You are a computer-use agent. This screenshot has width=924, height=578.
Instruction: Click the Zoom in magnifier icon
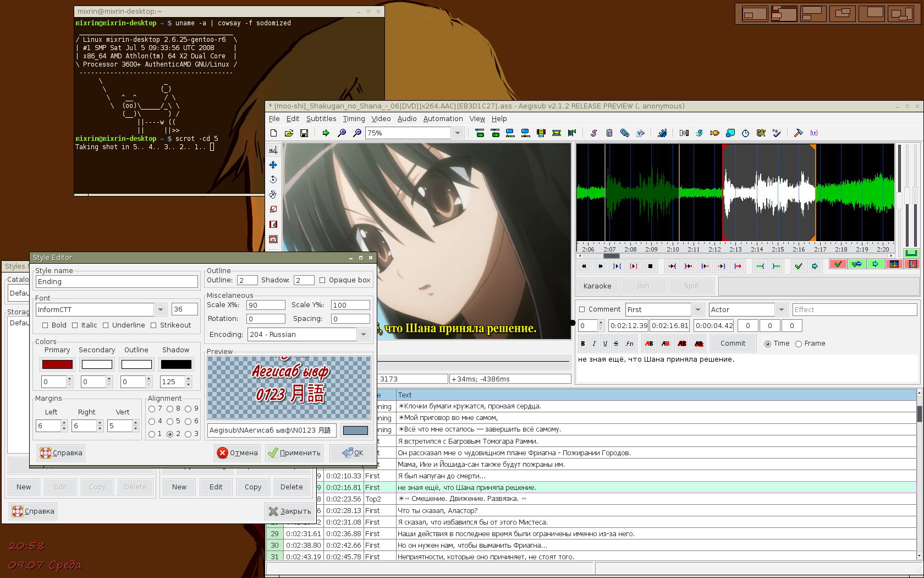pos(342,133)
